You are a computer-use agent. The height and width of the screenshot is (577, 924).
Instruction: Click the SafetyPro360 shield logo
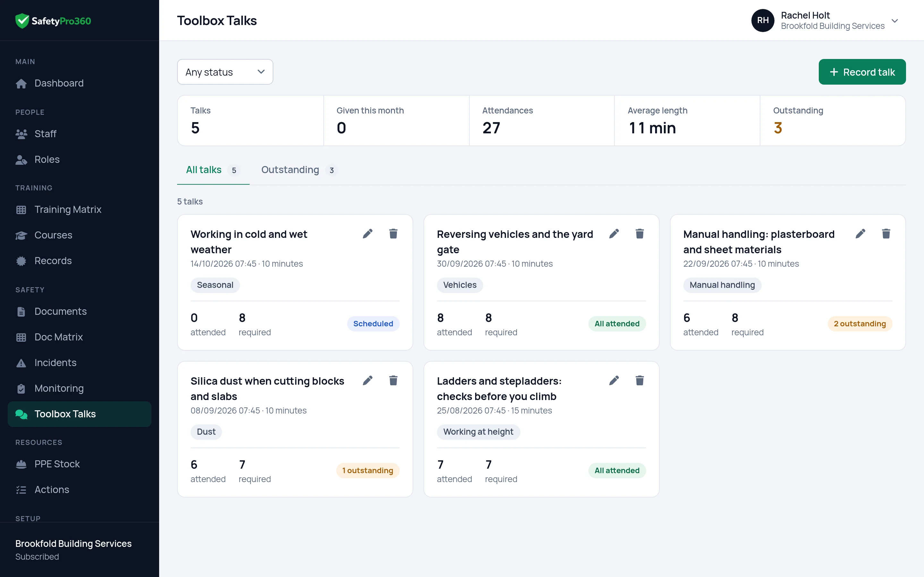click(22, 21)
